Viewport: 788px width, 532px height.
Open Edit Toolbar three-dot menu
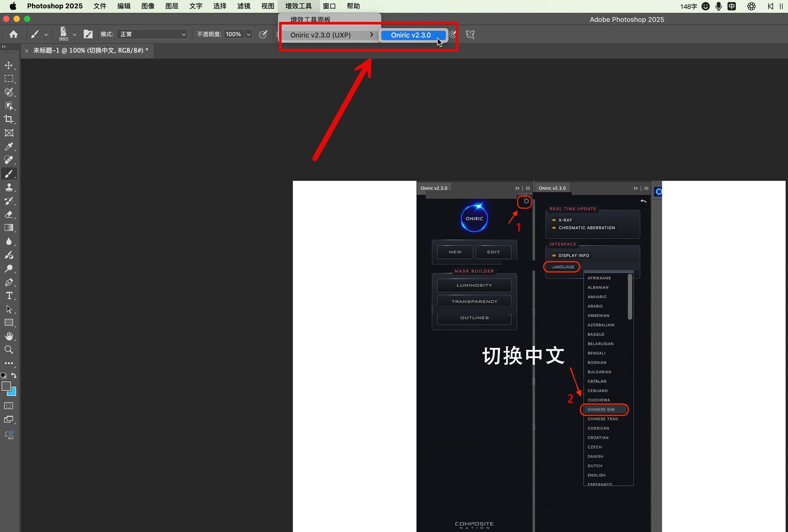pyautogui.click(x=9, y=363)
